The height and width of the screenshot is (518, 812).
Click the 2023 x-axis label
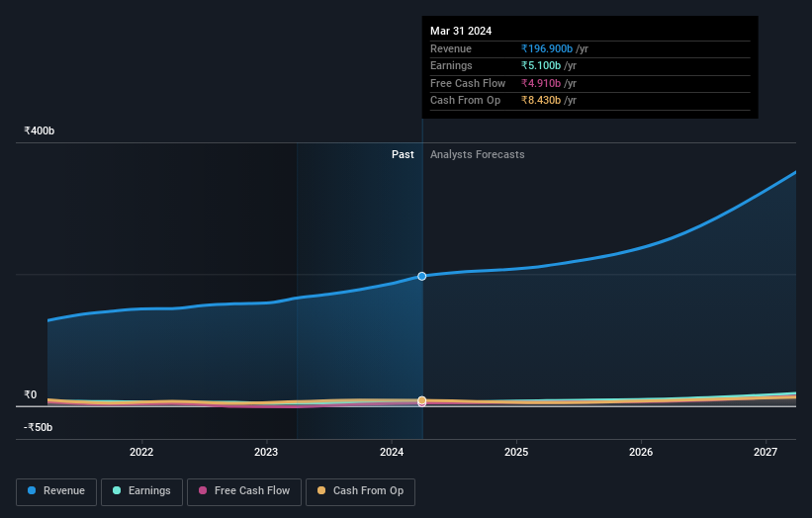click(266, 453)
